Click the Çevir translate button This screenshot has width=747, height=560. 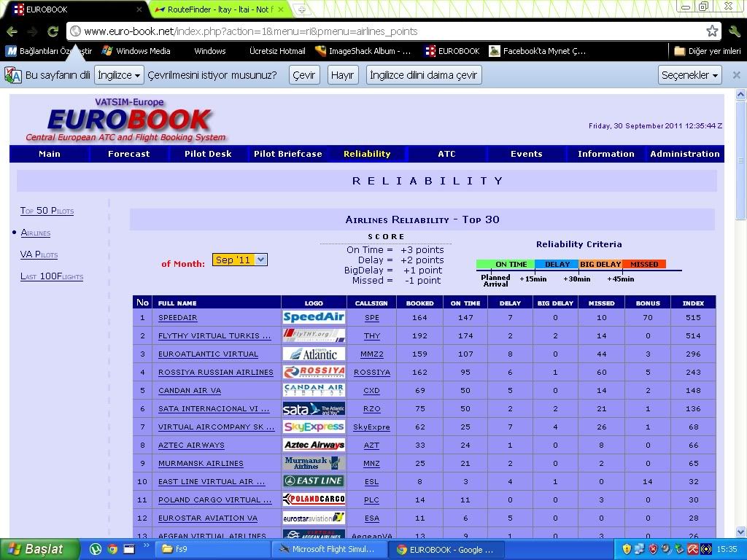(x=304, y=75)
